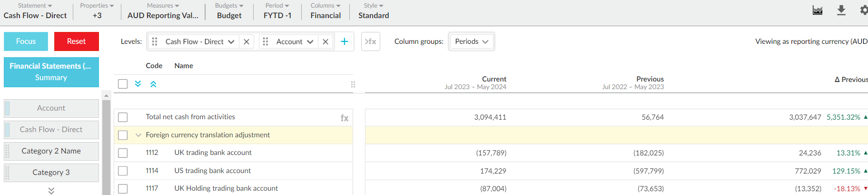Add a new level with plus icon
This screenshot has height=195, width=868.
coord(344,41)
